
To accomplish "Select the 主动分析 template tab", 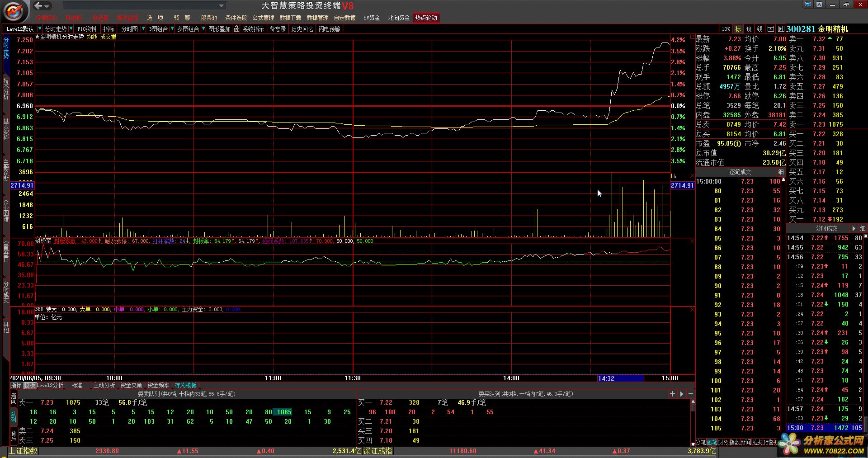I will pos(104,385).
